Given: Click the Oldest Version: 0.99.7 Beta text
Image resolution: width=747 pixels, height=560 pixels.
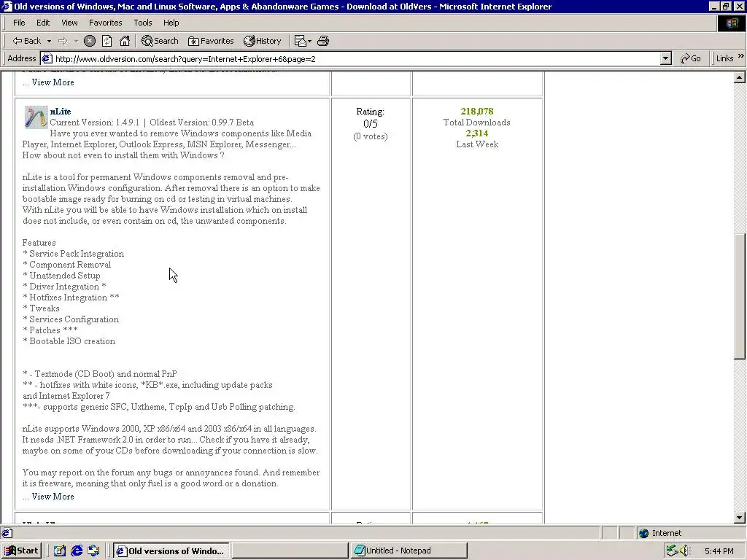Looking at the screenshot, I should click(x=201, y=122).
